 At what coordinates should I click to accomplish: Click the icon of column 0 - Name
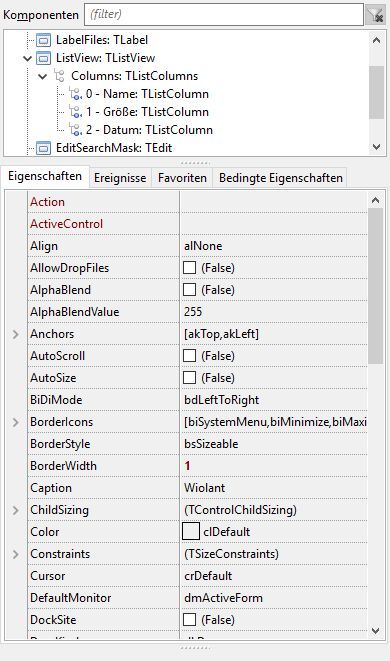[75, 94]
